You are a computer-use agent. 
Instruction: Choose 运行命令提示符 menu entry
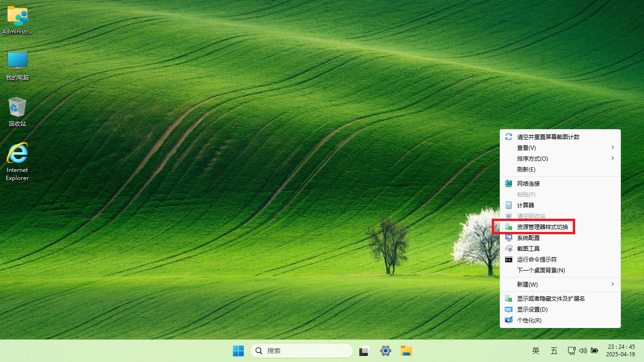pyautogui.click(x=560, y=259)
